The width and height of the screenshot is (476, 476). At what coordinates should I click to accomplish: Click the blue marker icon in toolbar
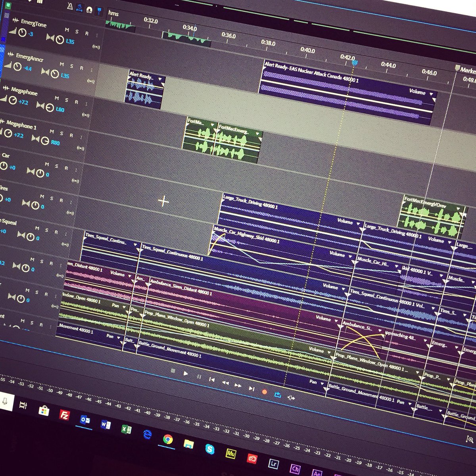(x=98, y=11)
